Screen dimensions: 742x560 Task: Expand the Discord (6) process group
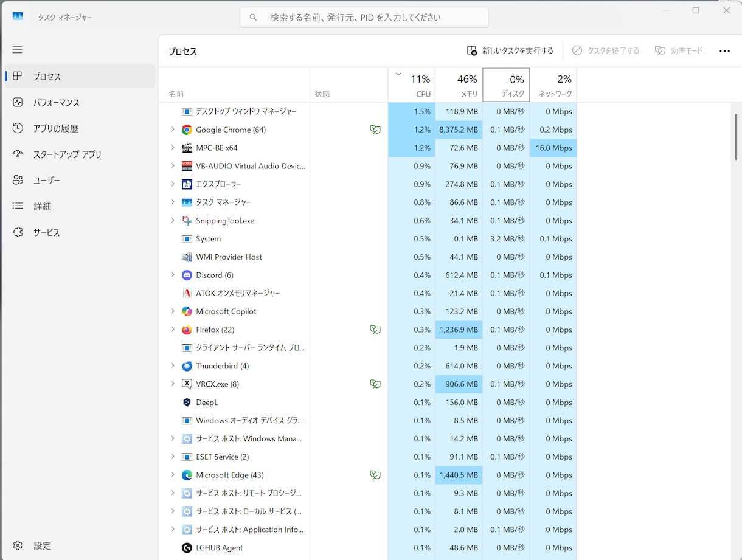click(172, 275)
